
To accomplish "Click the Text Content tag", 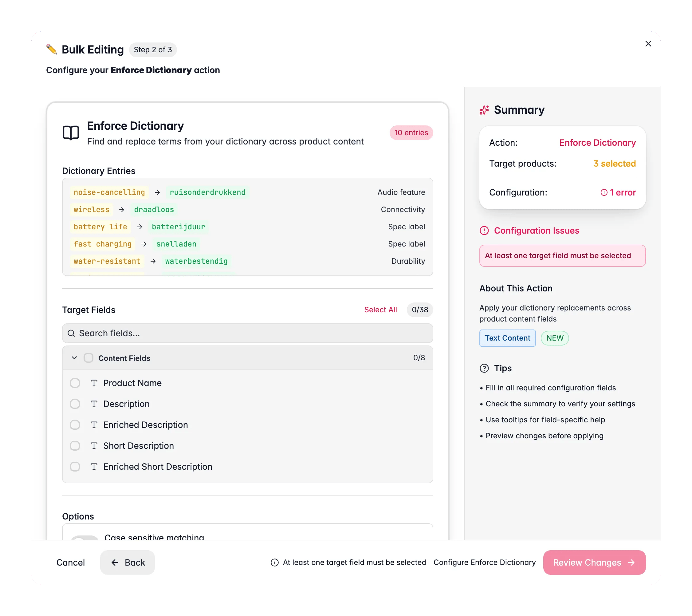I will coord(507,338).
